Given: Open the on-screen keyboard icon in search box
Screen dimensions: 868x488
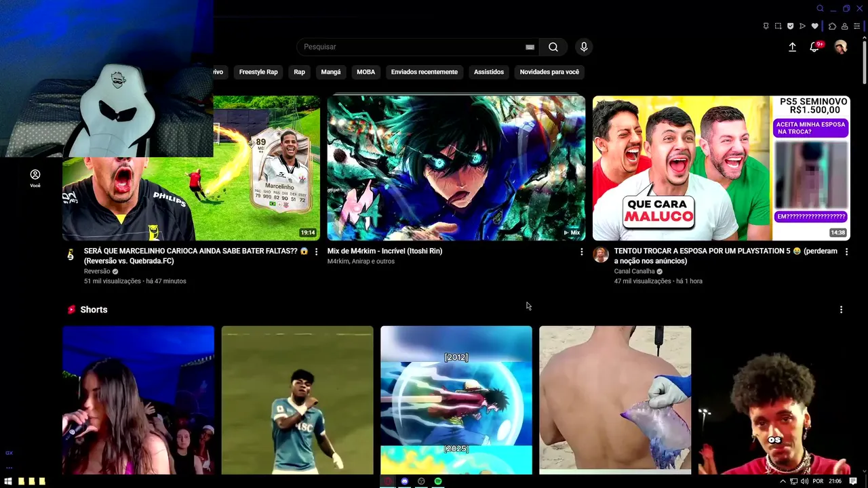Looking at the screenshot, I should pyautogui.click(x=530, y=47).
